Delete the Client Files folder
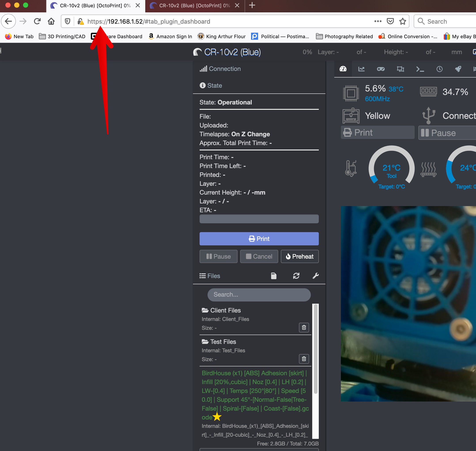The width and height of the screenshot is (476, 451). click(304, 328)
